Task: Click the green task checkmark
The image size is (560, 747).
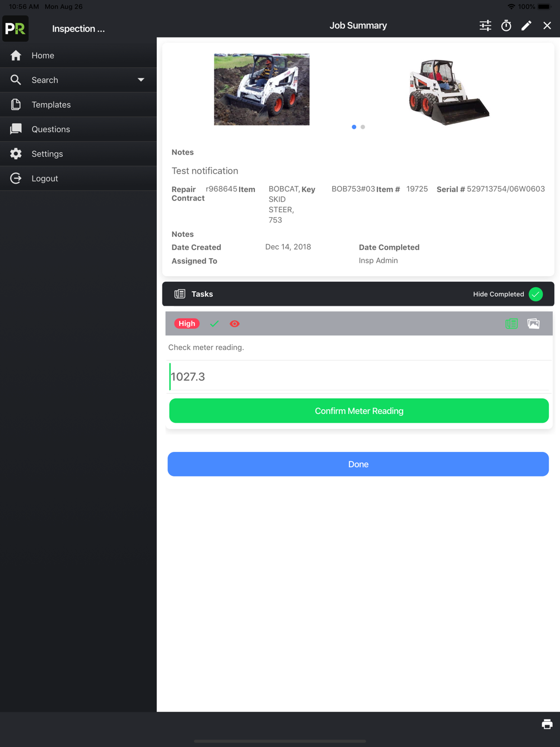Action: [214, 324]
